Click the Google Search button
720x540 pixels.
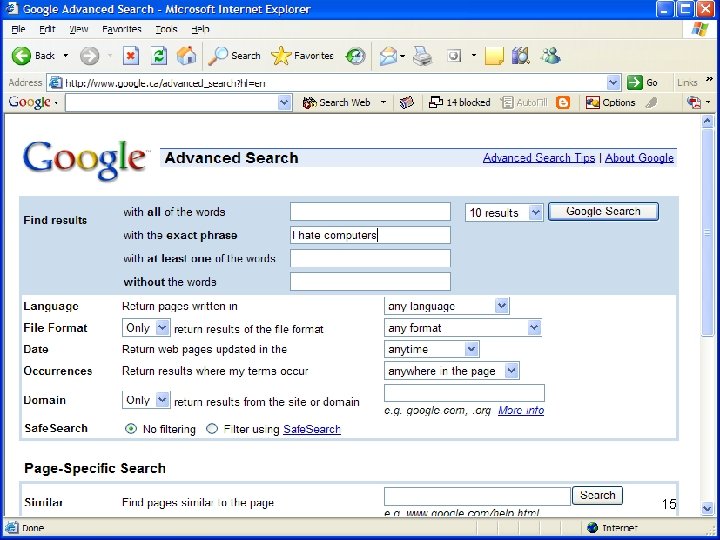point(603,212)
